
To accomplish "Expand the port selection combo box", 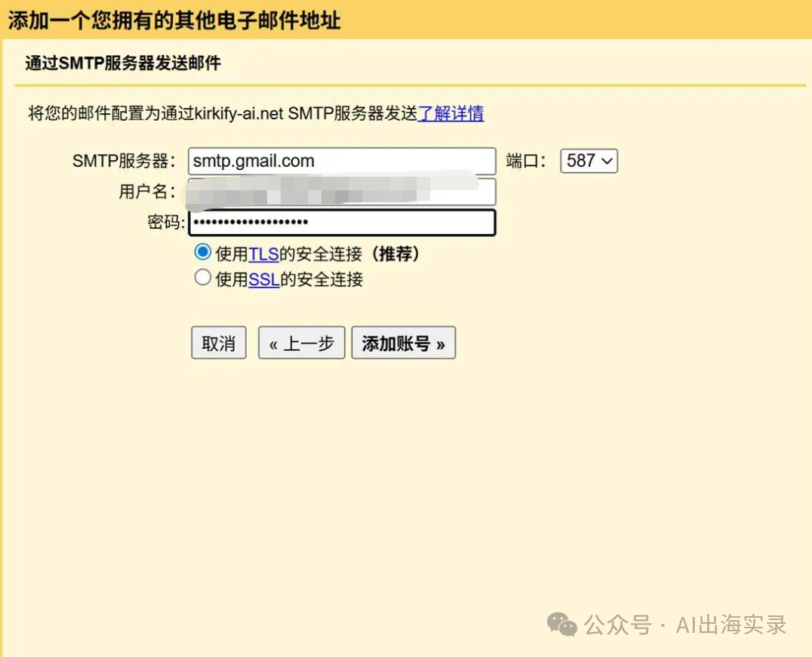I will point(588,160).
